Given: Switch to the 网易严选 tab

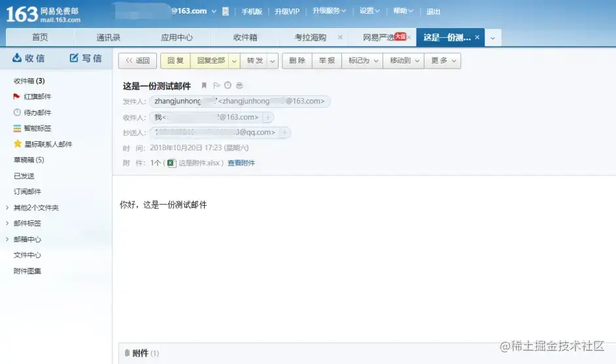Looking at the screenshot, I should point(379,37).
